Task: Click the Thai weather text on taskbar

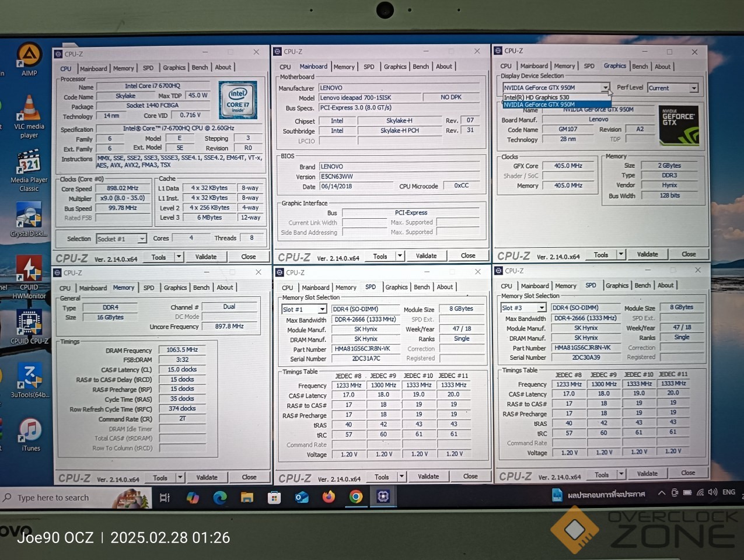Action: pos(606,495)
